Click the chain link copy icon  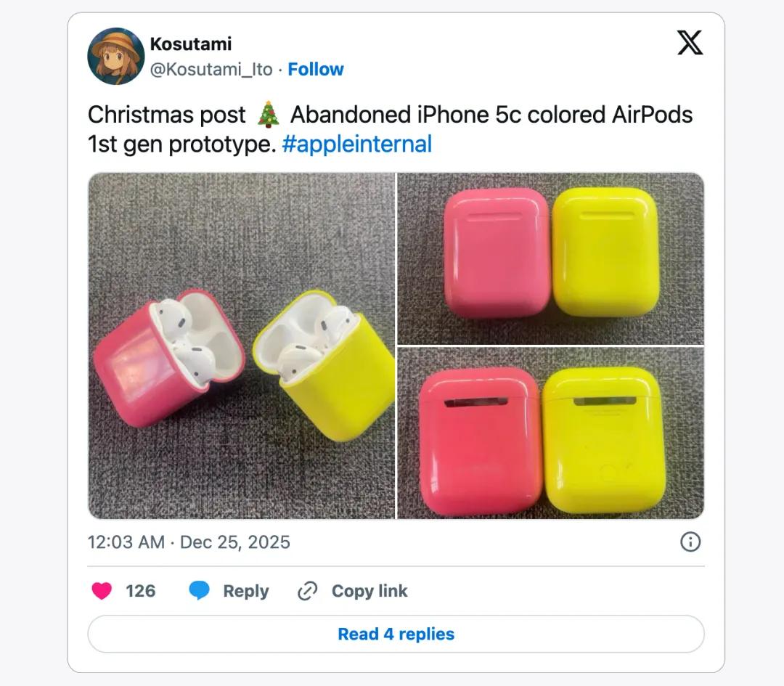[x=308, y=590]
